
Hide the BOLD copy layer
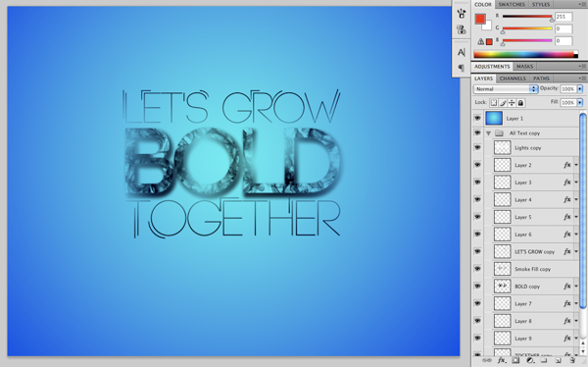[477, 287]
